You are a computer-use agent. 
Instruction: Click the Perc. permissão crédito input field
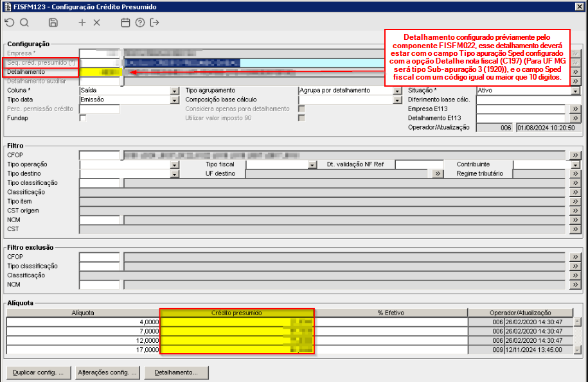click(100, 109)
